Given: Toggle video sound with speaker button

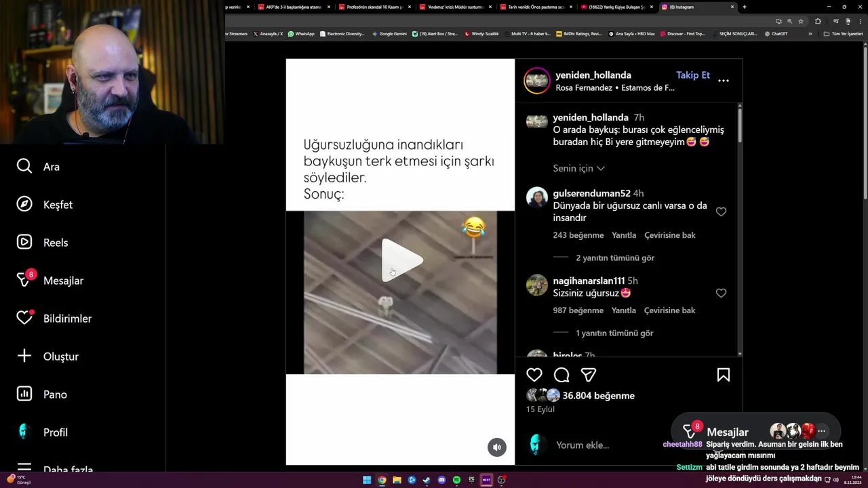Looking at the screenshot, I should tap(497, 447).
